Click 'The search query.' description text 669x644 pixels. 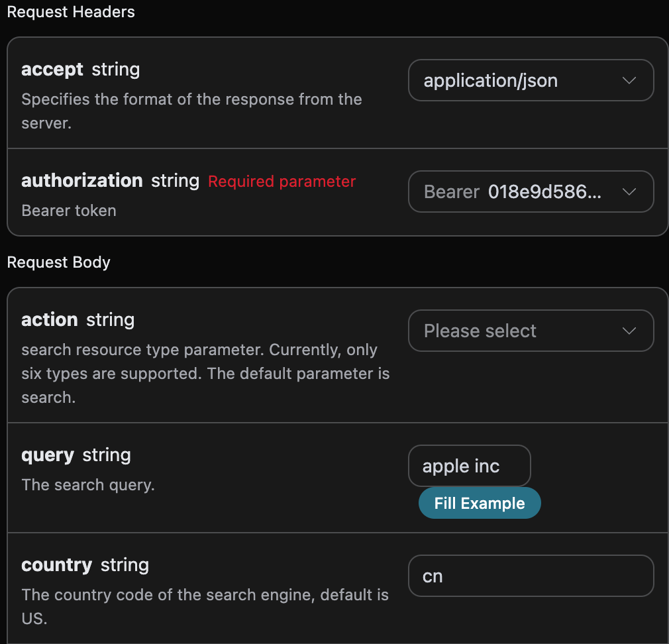coord(88,485)
